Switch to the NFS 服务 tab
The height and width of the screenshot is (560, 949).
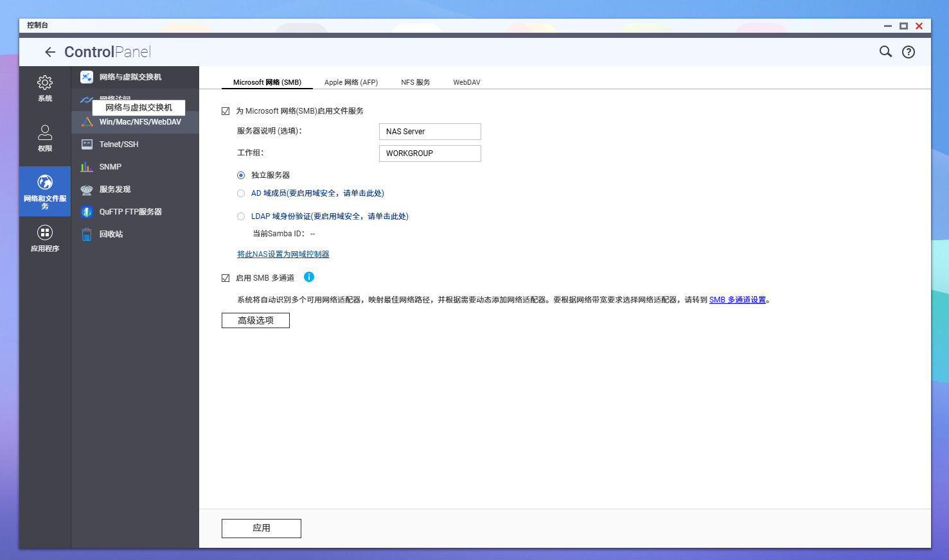pyautogui.click(x=415, y=82)
